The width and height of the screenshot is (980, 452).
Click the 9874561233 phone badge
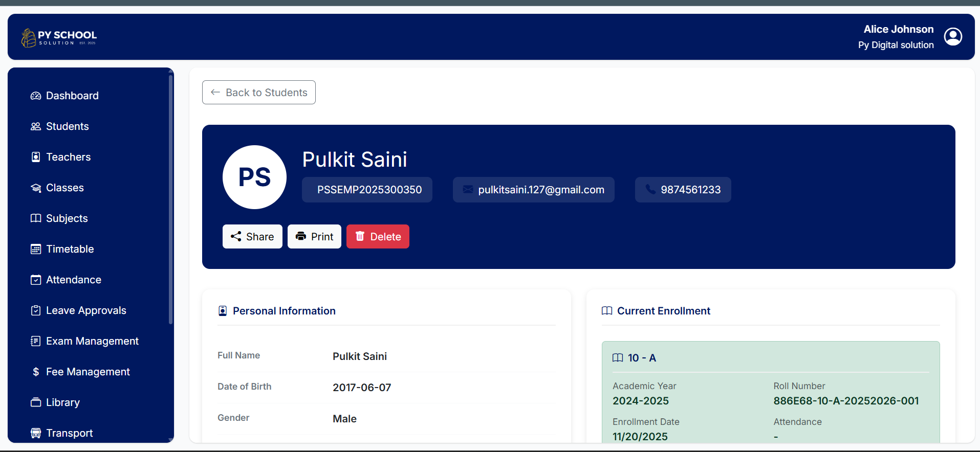(x=683, y=190)
